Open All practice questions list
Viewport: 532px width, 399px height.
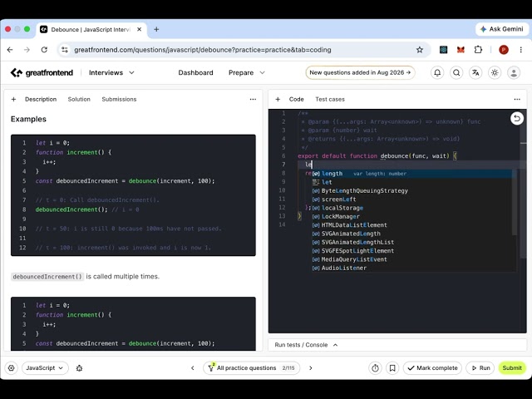tap(251, 367)
